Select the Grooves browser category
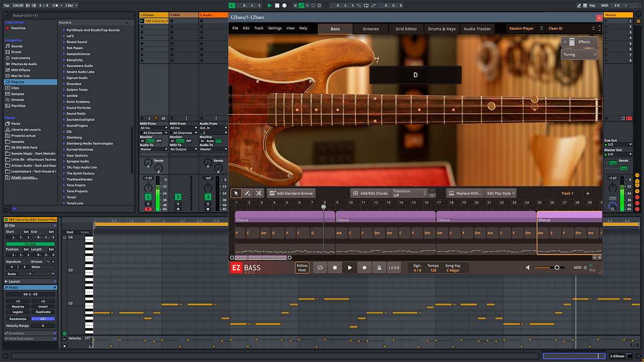644x362 pixels. [17, 100]
